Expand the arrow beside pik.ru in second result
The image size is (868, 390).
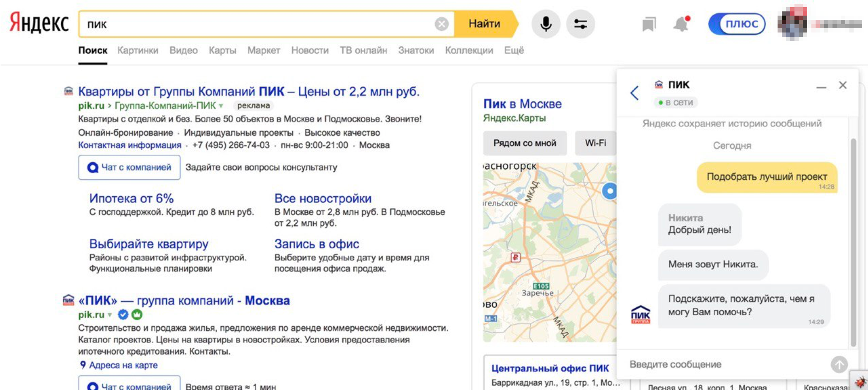tap(110, 315)
